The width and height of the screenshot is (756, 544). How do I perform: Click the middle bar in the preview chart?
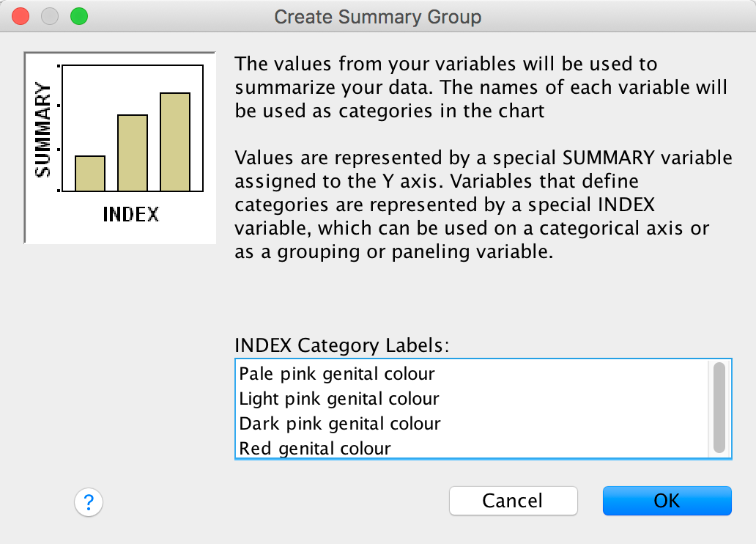133,152
